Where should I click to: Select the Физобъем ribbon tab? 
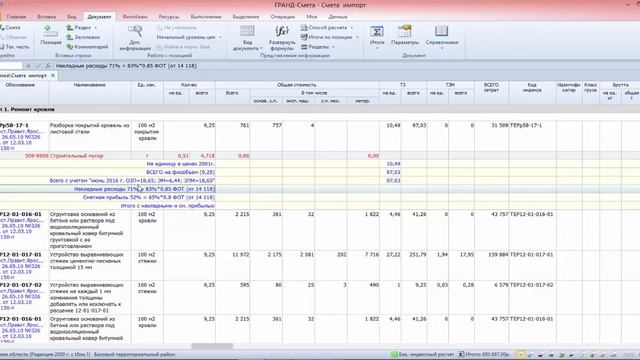pos(135,17)
